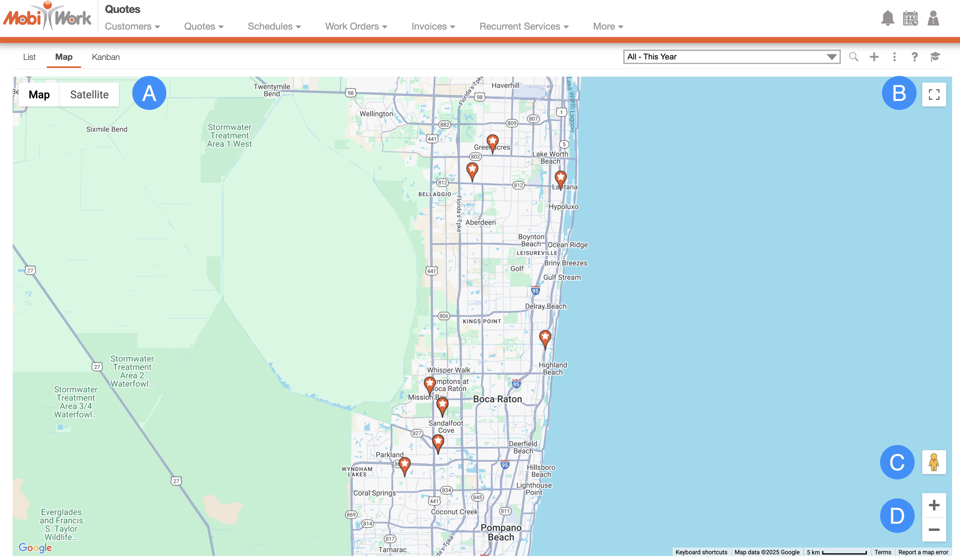Click the plus icon to add quote
Viewport: 960px width, 560px height.
coord(874,57)
